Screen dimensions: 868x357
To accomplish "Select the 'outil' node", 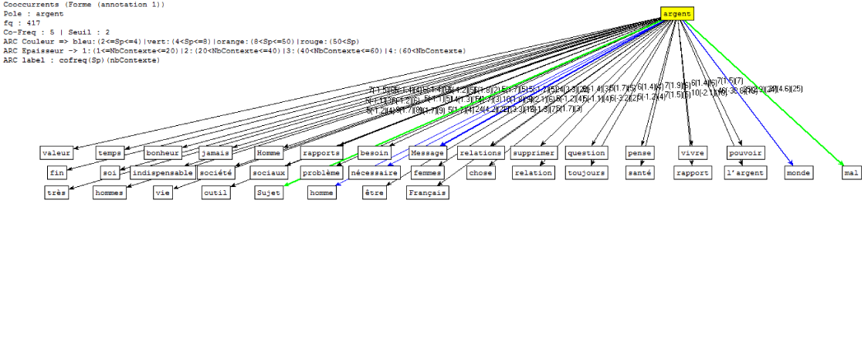I will pos(216,192).
